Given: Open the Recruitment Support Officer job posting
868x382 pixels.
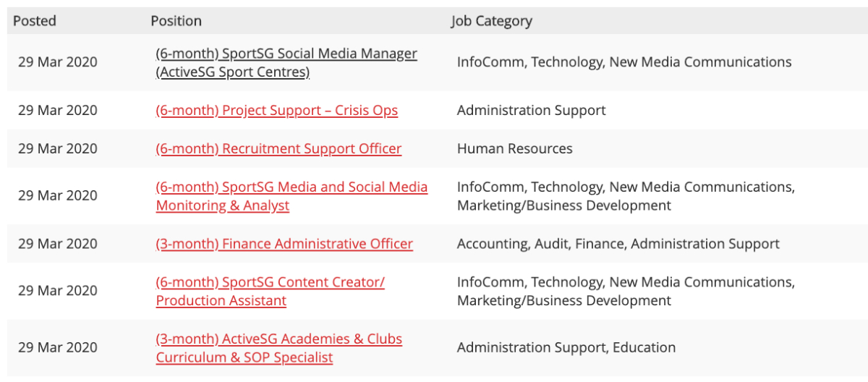Looking at the screenshot, I should click(278, 149).
